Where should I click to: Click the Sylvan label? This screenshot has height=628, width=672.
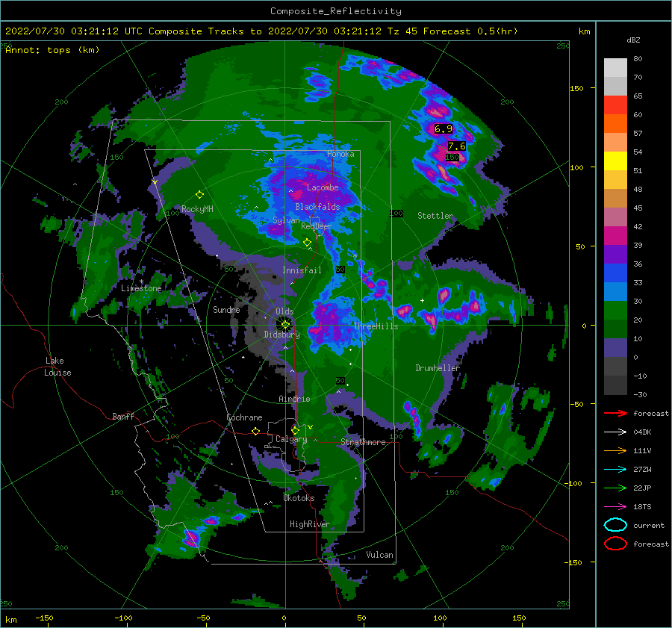pyautogui.click(x=286, y=220)
